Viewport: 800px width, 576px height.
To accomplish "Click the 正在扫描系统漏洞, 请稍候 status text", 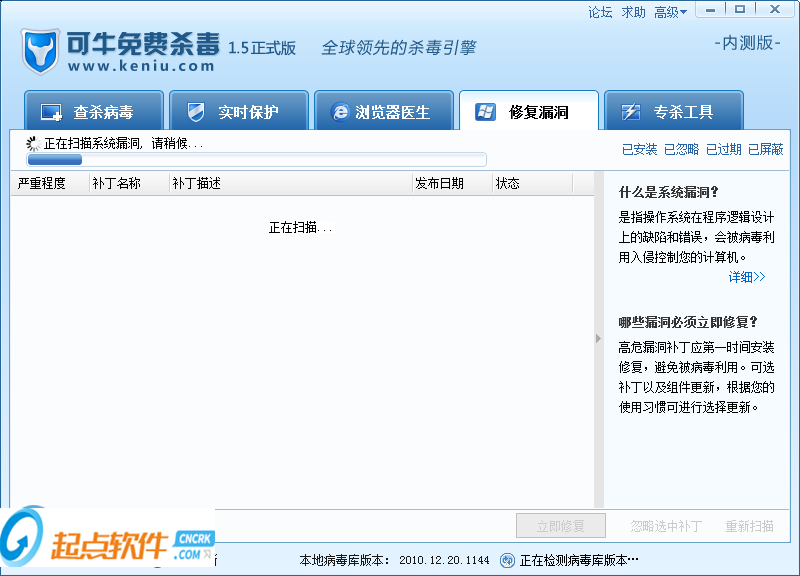I will (123, 144).
